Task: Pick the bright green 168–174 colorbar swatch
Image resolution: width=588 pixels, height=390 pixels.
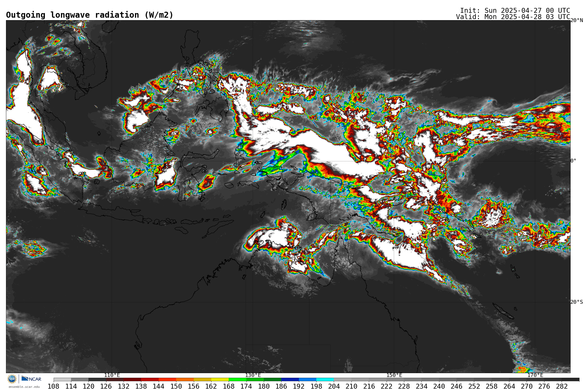Action: tap(237, 380)
